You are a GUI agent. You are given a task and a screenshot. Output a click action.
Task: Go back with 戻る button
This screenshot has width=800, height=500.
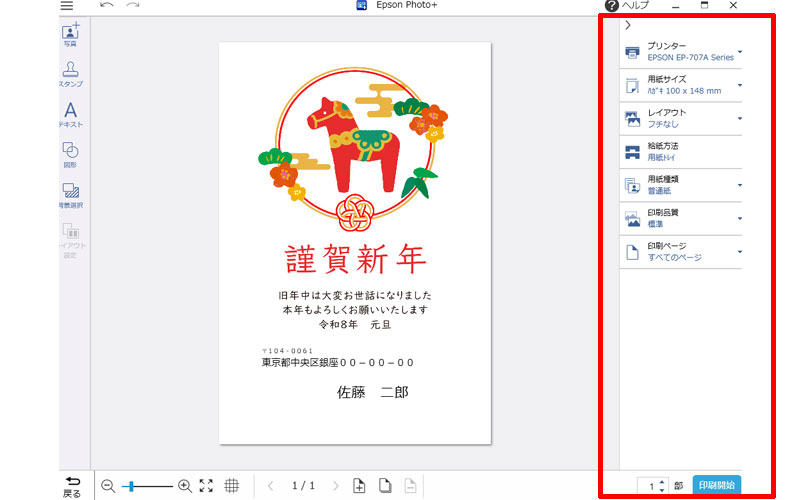[x=72, y=487]
